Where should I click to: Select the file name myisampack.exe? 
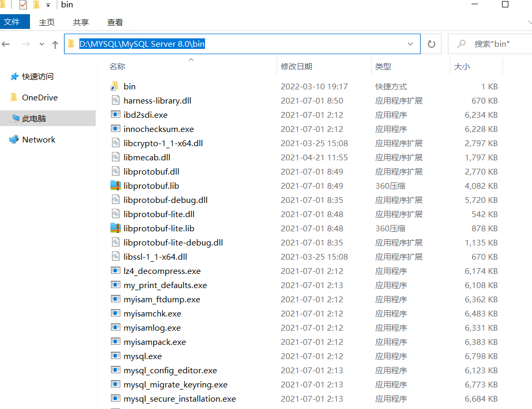click(x=155, y=342)
